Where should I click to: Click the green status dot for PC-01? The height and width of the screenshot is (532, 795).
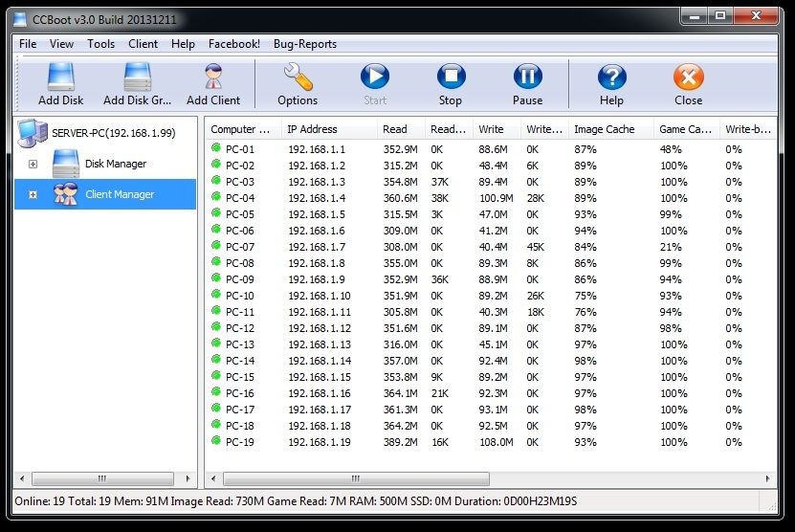[x=216, y=148]
